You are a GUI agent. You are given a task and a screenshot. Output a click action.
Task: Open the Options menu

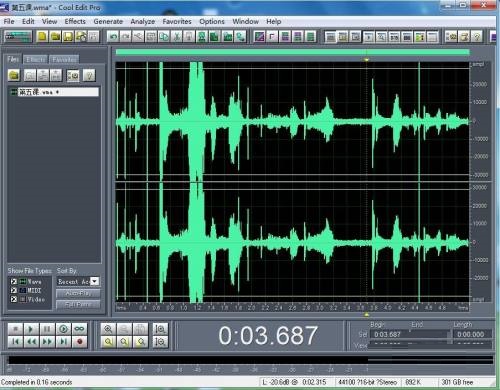pos(212,21)
